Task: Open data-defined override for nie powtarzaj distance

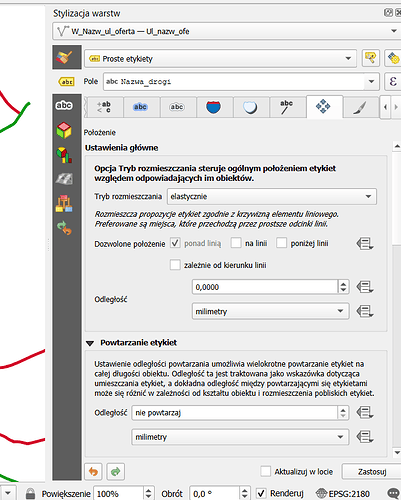Action: point(365,413)
